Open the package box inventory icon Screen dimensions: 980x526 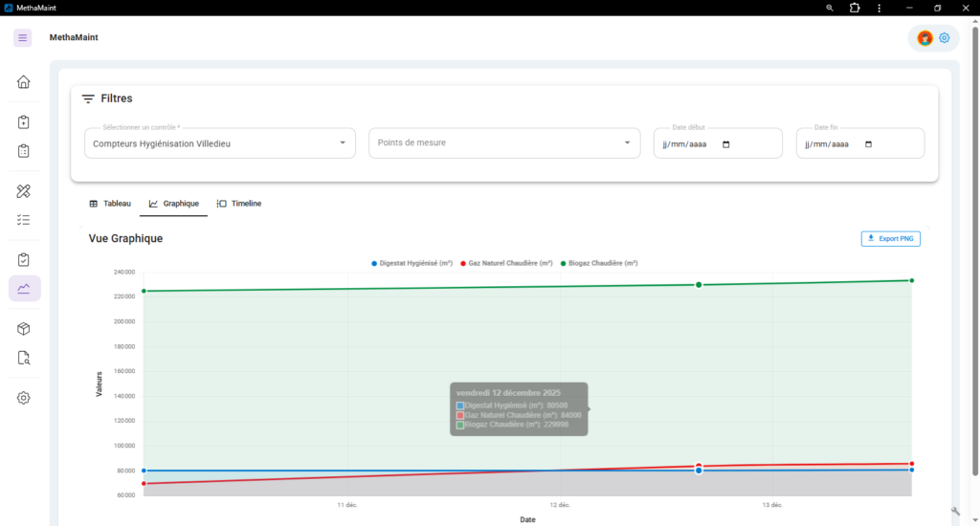coord(24,329)
